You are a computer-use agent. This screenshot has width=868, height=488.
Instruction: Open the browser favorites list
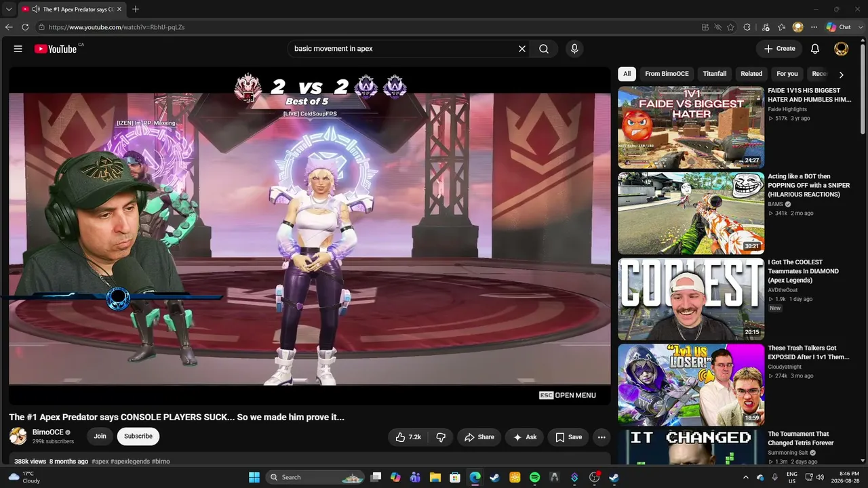[x=781, y=27]
